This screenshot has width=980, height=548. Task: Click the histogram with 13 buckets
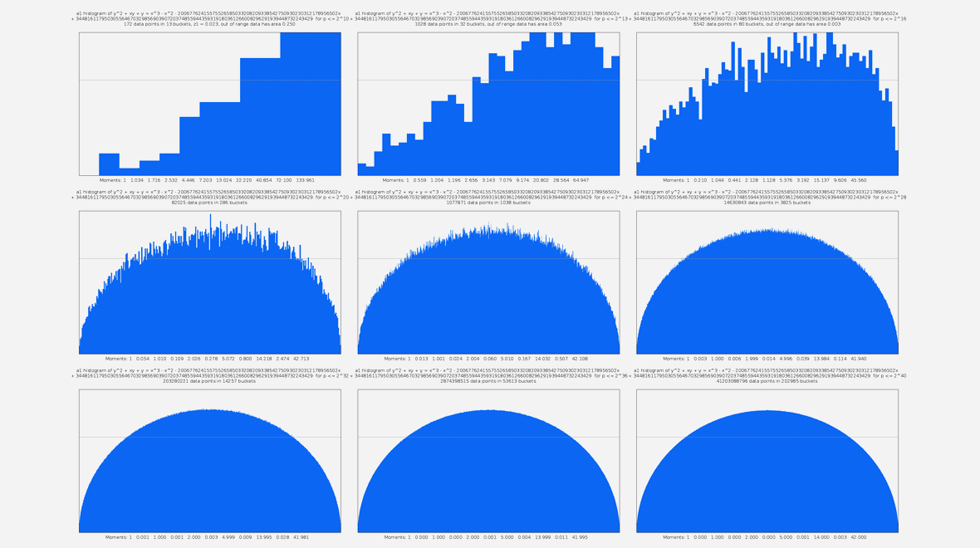click(x=209, y=104)
